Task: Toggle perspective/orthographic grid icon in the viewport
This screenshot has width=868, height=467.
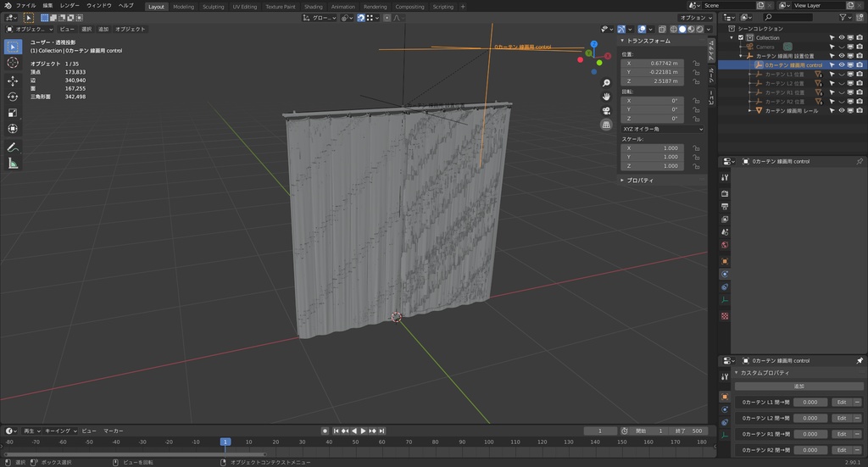Action: pos(606,125)
